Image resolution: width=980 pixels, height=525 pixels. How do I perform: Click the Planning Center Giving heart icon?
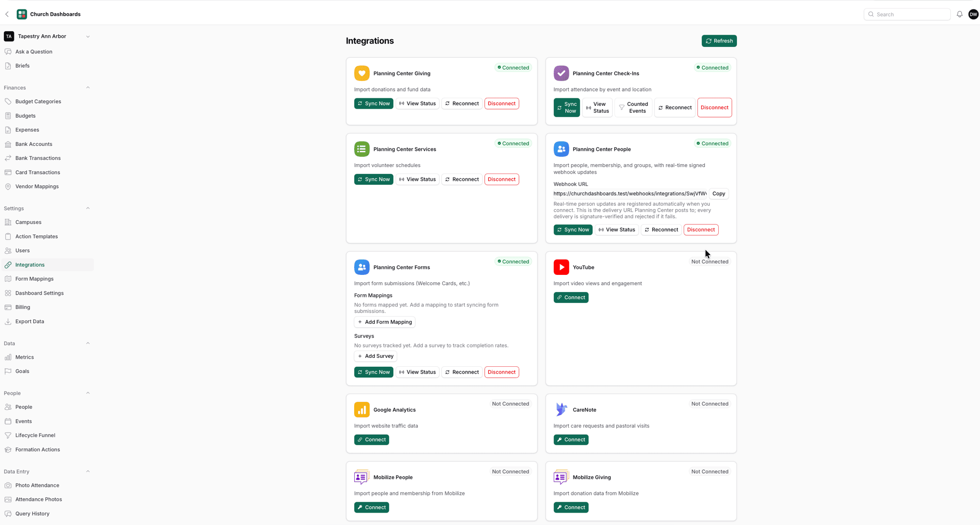pos(362,73)
